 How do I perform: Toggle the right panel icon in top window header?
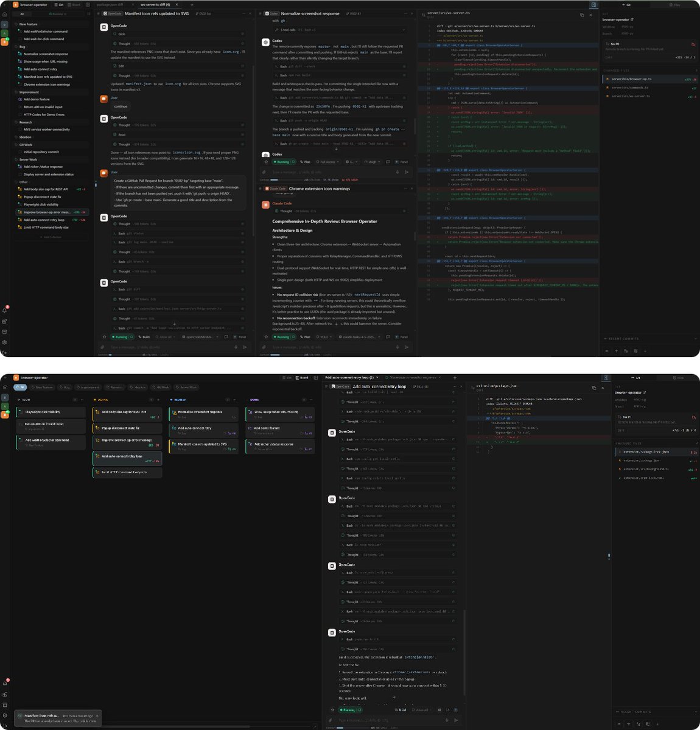[x=593, y=4]
